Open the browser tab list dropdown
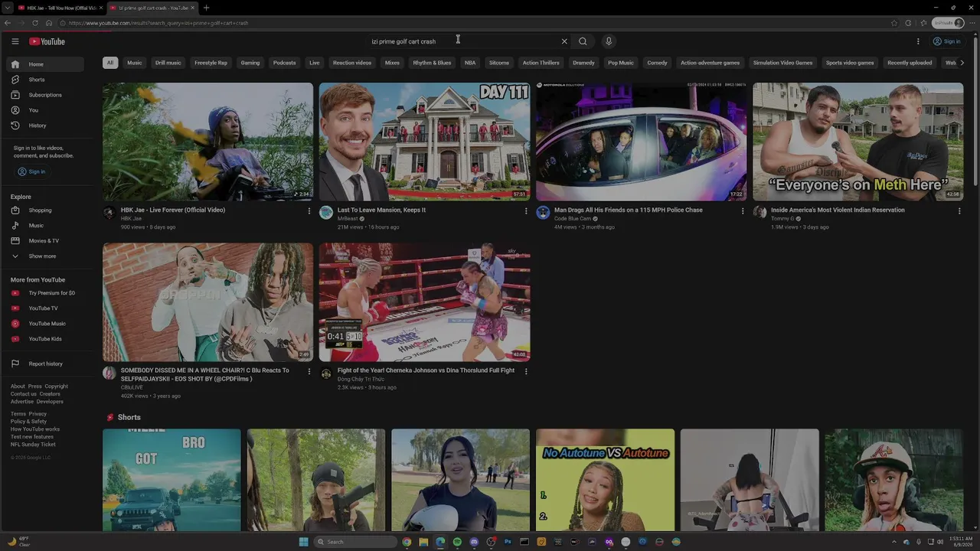Image resolution: width=980 pixels, height=551 pixels. coord(8,8)
